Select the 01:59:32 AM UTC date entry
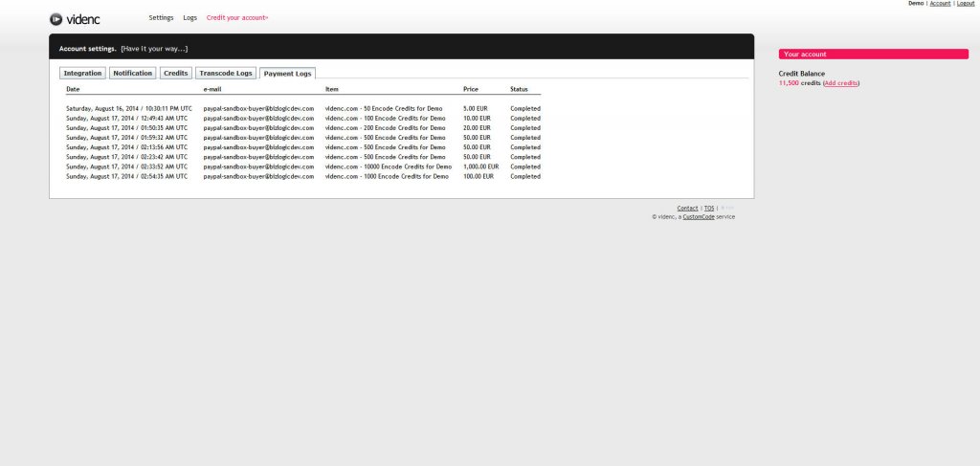Image resolution: width=980 pixels, height=466 pixels. (127, 138)
